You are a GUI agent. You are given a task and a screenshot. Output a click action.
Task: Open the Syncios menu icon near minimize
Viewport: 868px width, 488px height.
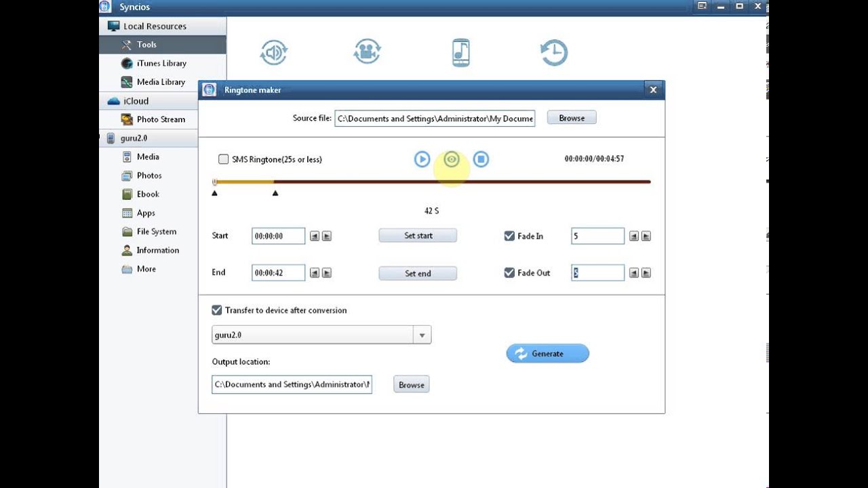coord(702,6)
